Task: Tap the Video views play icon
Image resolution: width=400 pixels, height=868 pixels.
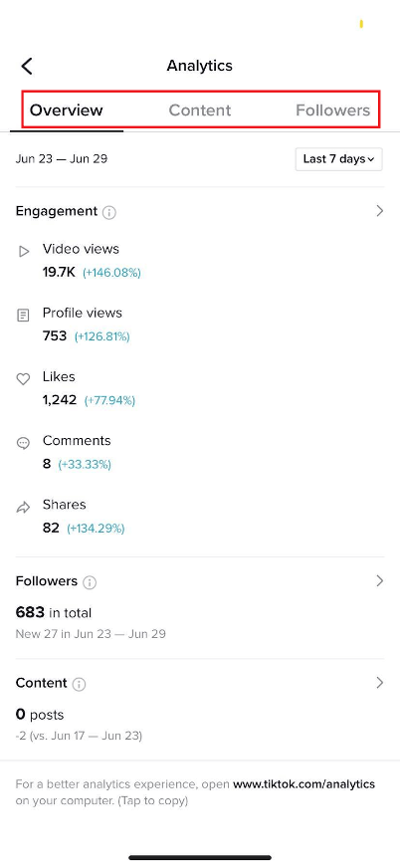Action: click(23, 252)
